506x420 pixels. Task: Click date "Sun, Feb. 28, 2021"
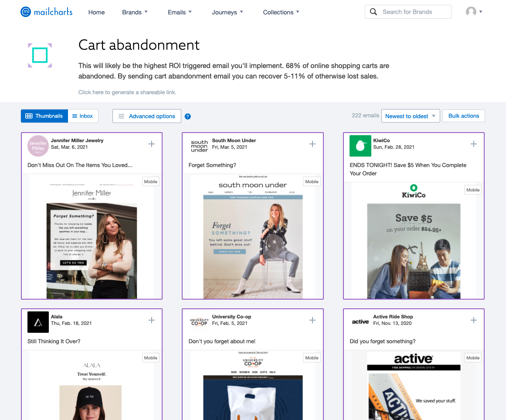394,147
